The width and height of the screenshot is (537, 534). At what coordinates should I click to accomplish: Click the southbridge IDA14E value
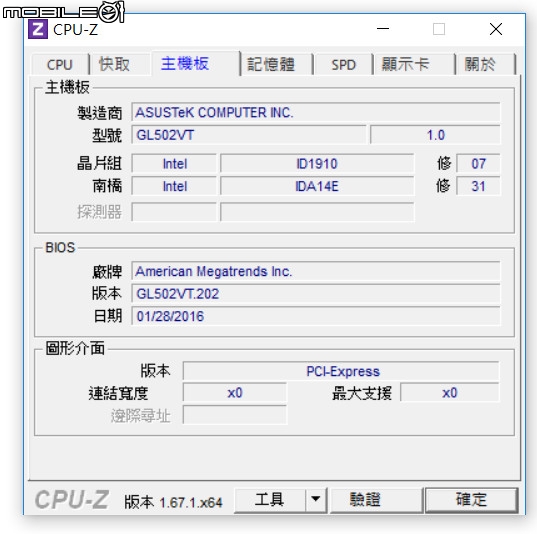click(317, 186)
